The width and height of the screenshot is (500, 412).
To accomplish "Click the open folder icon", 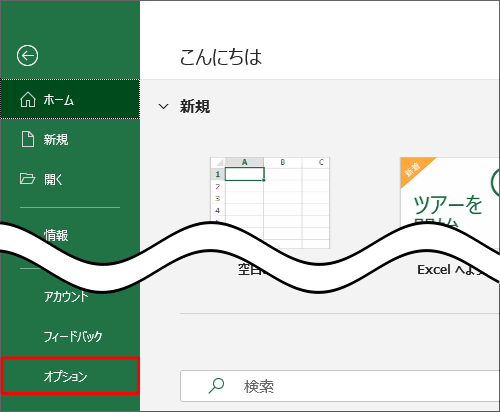I will pos(27,179).
